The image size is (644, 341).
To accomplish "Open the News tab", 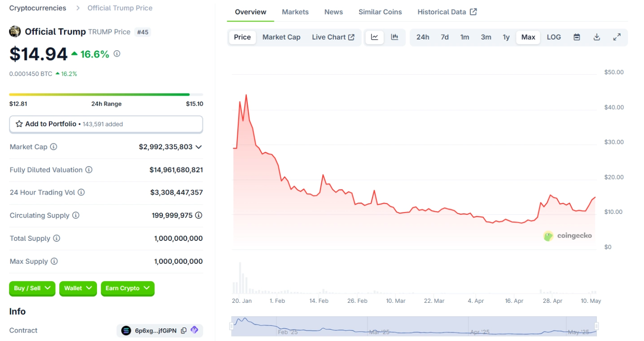I will 333,12.
